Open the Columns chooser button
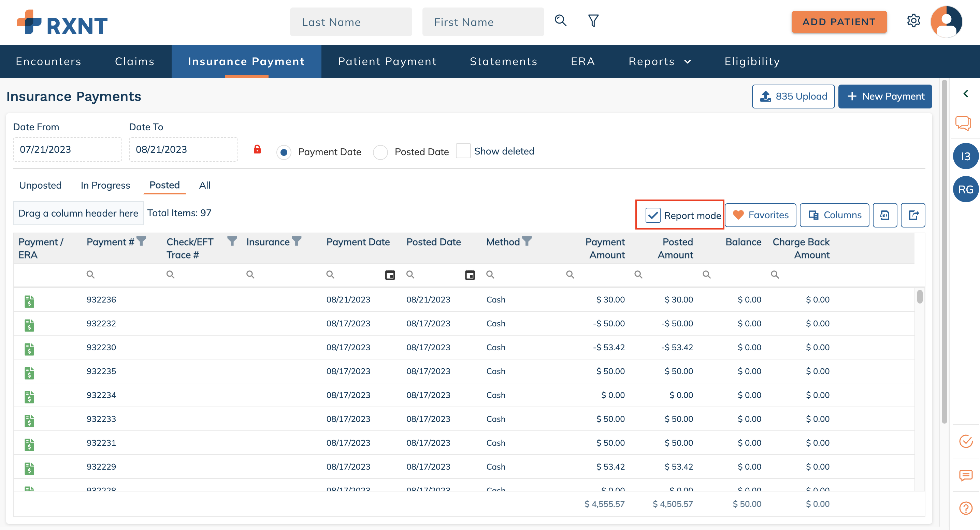The image size is (980, 530). (834, 215)
